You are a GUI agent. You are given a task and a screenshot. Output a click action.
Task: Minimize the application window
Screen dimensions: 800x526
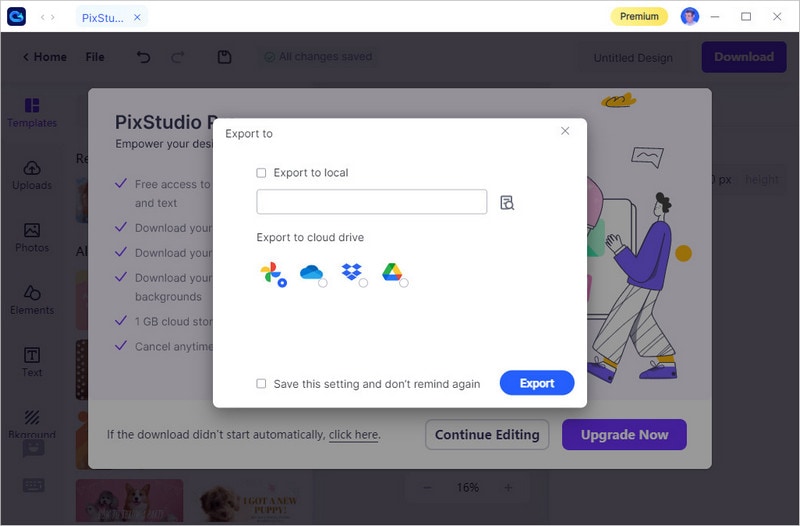pyautogui.click(x=715, y=16)
